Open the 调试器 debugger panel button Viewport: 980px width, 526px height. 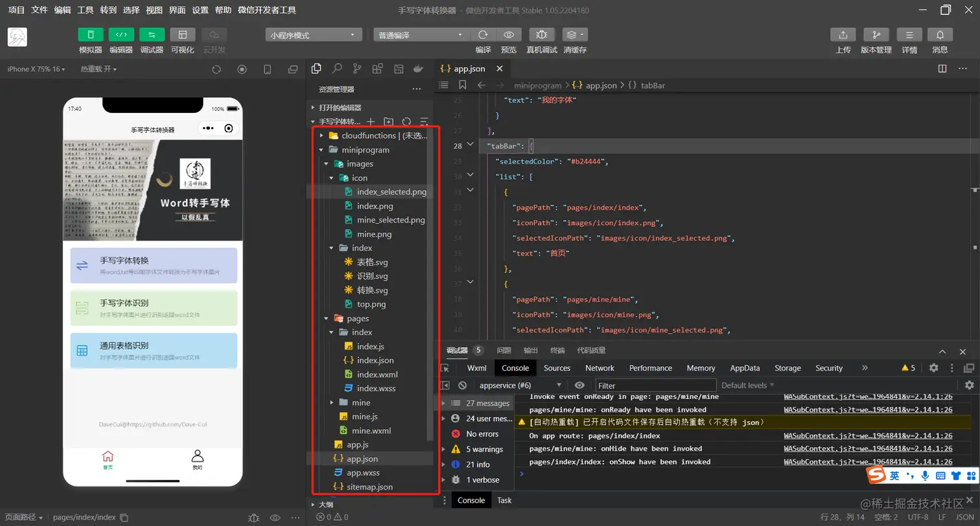click(152, 35)
